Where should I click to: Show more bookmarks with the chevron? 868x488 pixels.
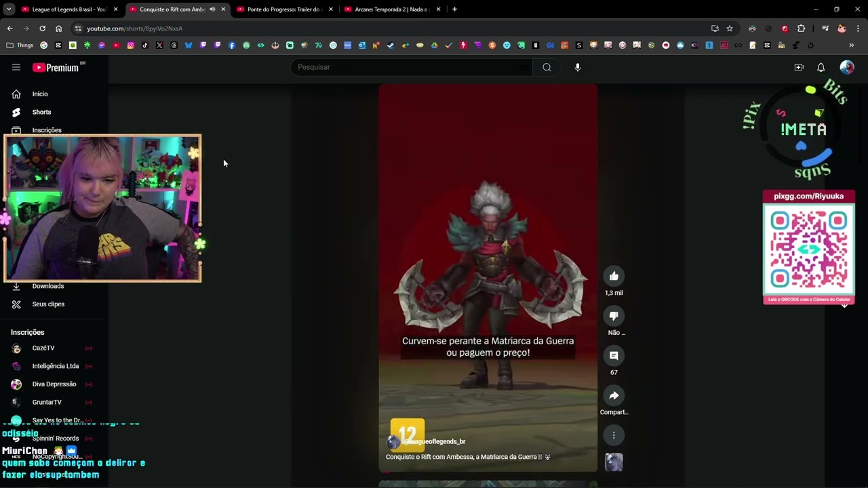coord(852,45)
